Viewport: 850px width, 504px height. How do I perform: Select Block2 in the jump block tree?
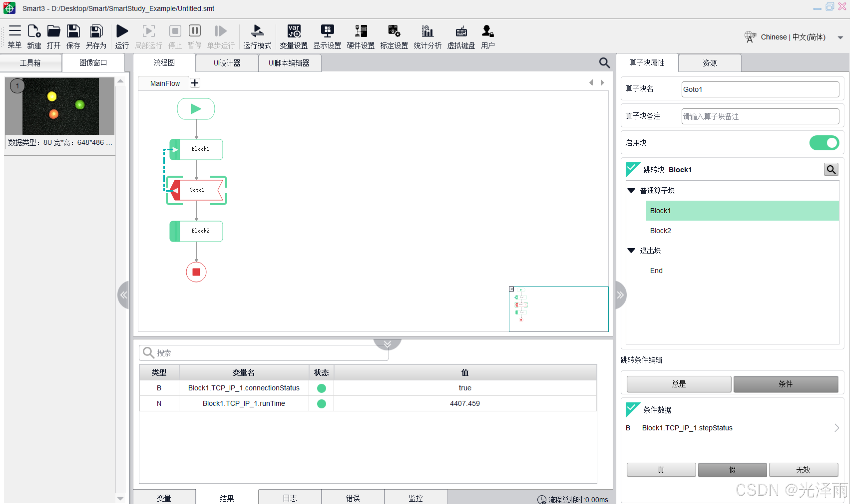(660, 231)
